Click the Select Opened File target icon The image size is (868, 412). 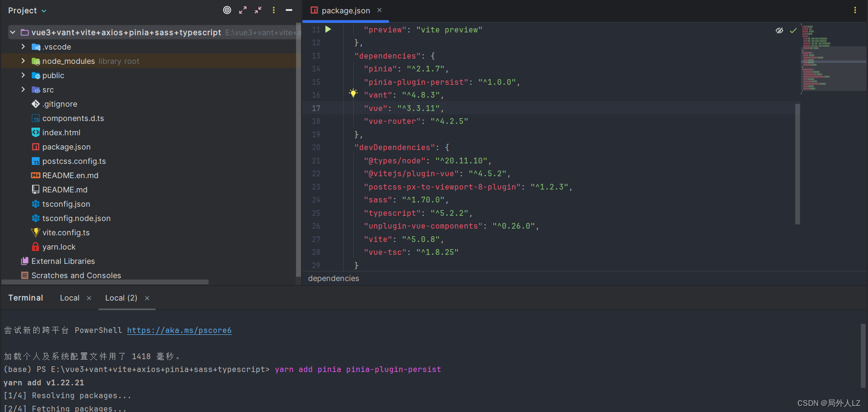click(227, 10)
